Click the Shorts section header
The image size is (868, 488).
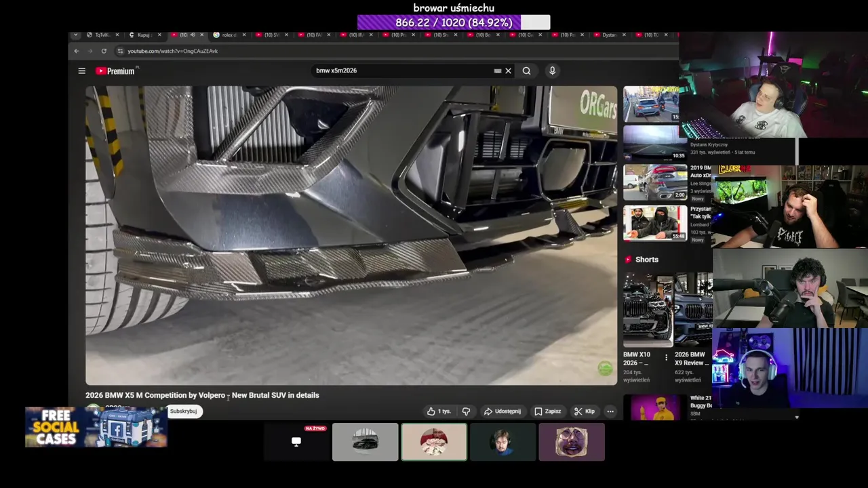coord(642,260)
